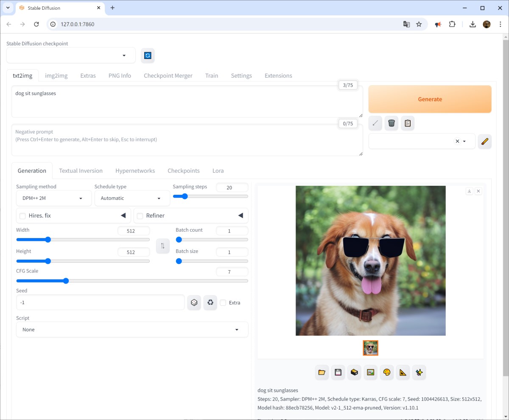Image resolution: width=509 pixels, height=420 pixels.
Task: Open the Sampling method dropdown DPM++ 2M
Action: coord(54,198)
